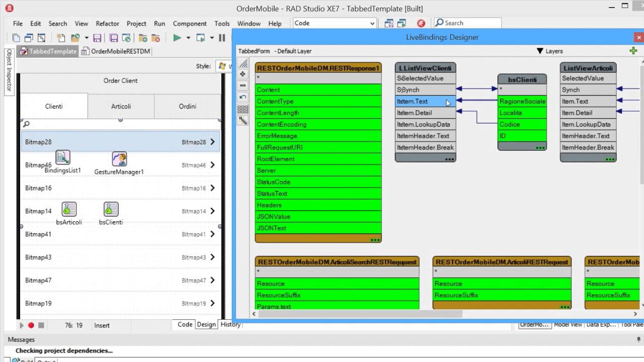Open the Run button dropdown arrow
This screenshot has height=362, width=644.
[188, 38]
